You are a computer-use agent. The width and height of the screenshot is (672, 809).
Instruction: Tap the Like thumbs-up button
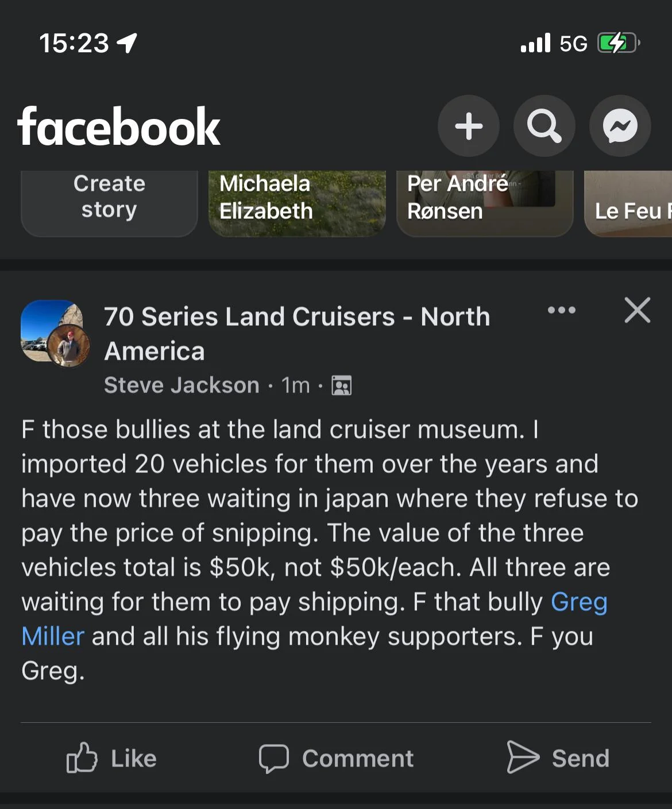pos(112,758)
